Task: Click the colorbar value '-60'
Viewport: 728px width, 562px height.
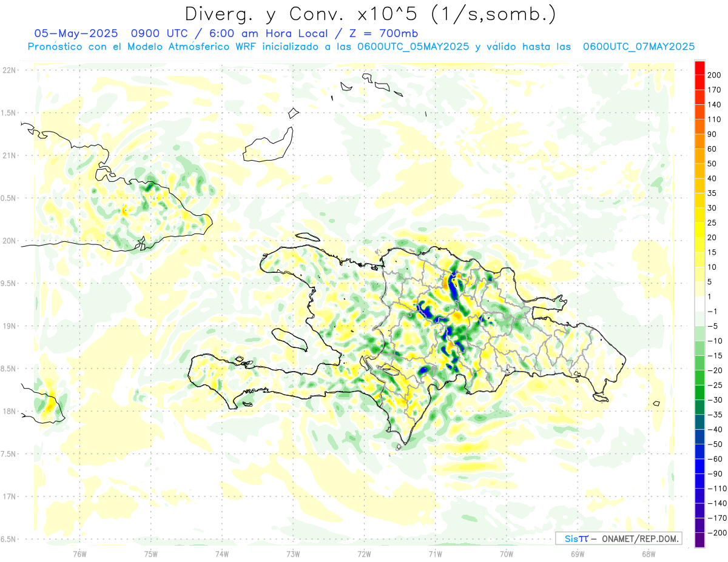Action: pos(716,458)
